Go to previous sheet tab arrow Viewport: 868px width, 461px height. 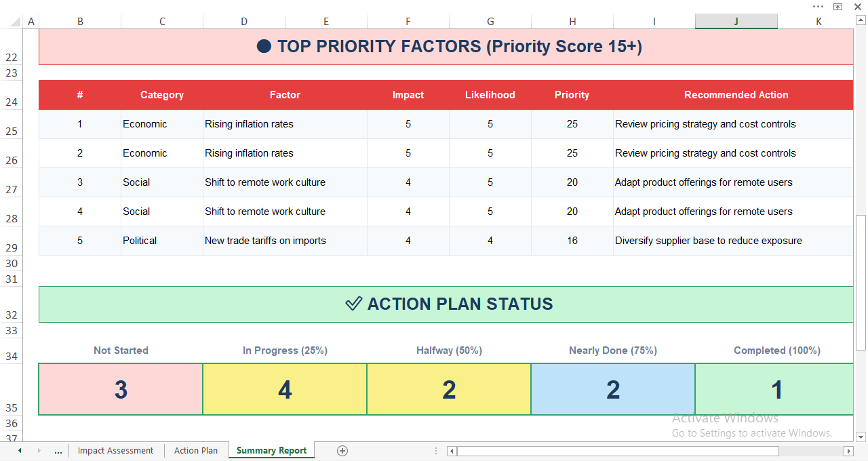(20, 451)
